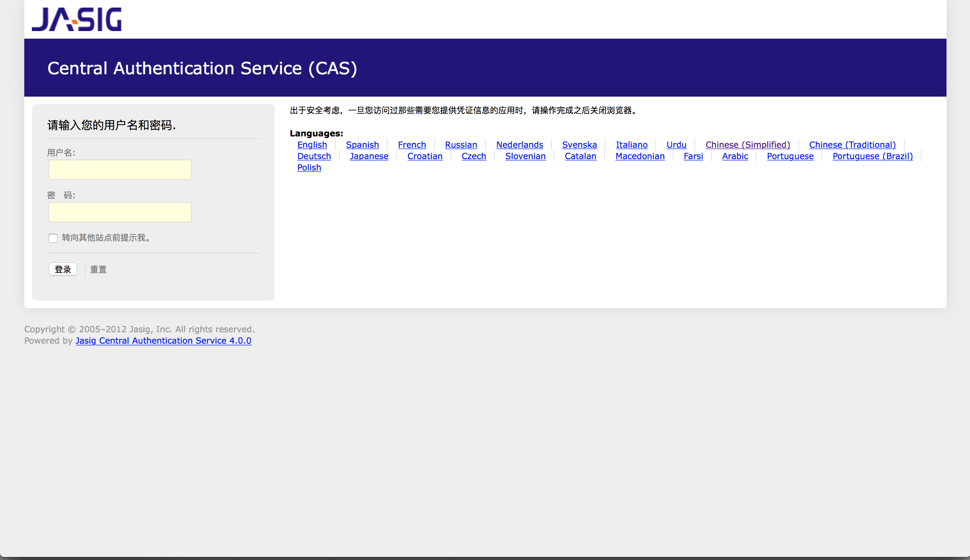The width and height of the screenshot is (970, 560).
Task: Click the 重置 reset button
Action: click(x=98, y=269)
